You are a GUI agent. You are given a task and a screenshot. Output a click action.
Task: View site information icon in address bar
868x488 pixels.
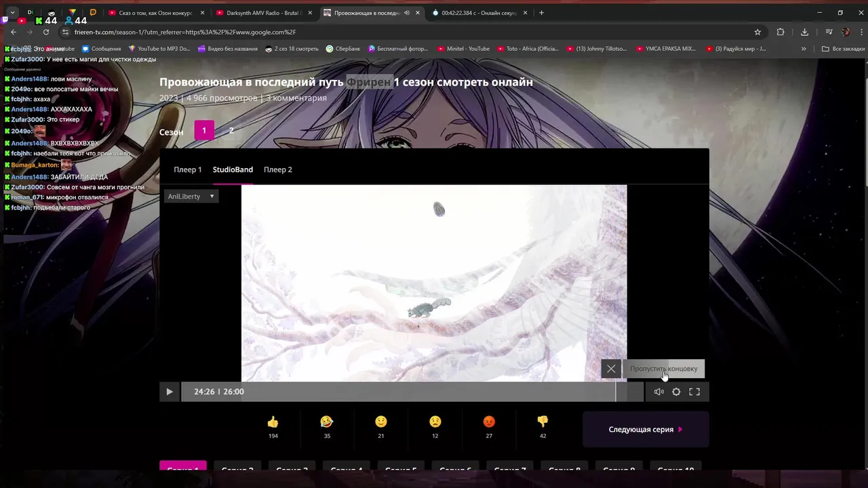click(66, 32)
